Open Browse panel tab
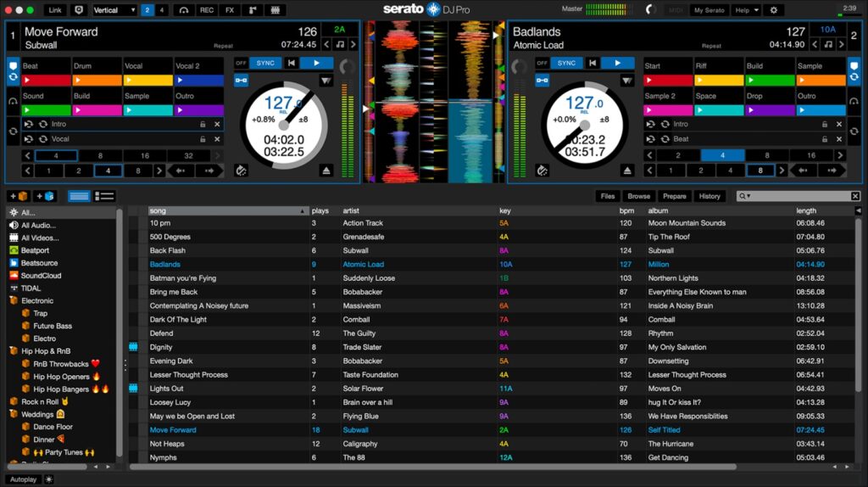The height and width of the screenshot is (487, 868). 639,196
